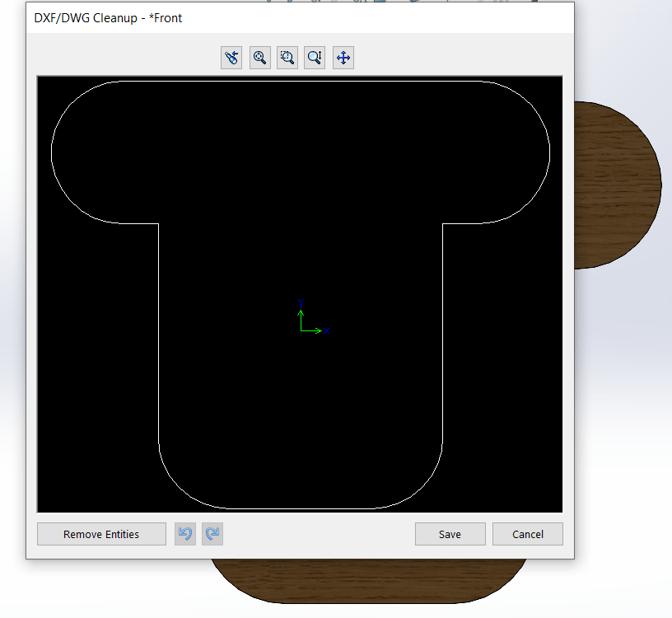Select the Zoom to Fit icon
The height and width of the screenshot is (618, 672).
coord(260,58)
